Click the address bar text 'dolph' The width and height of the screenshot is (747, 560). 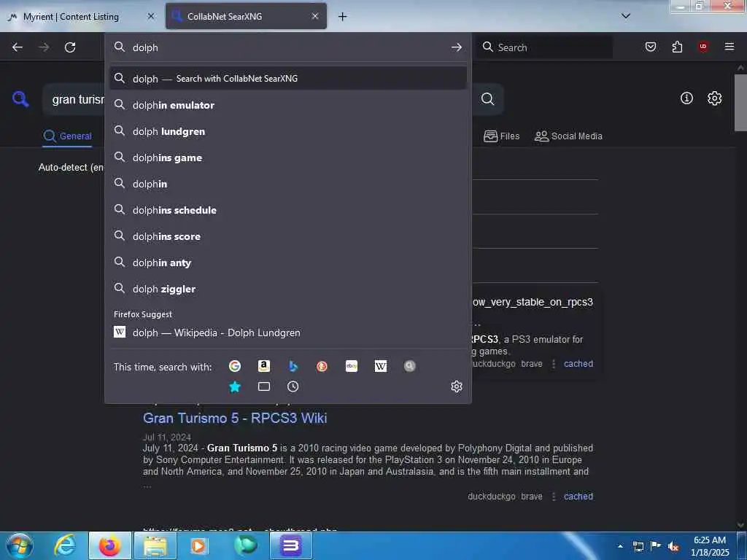pos(145,47)
